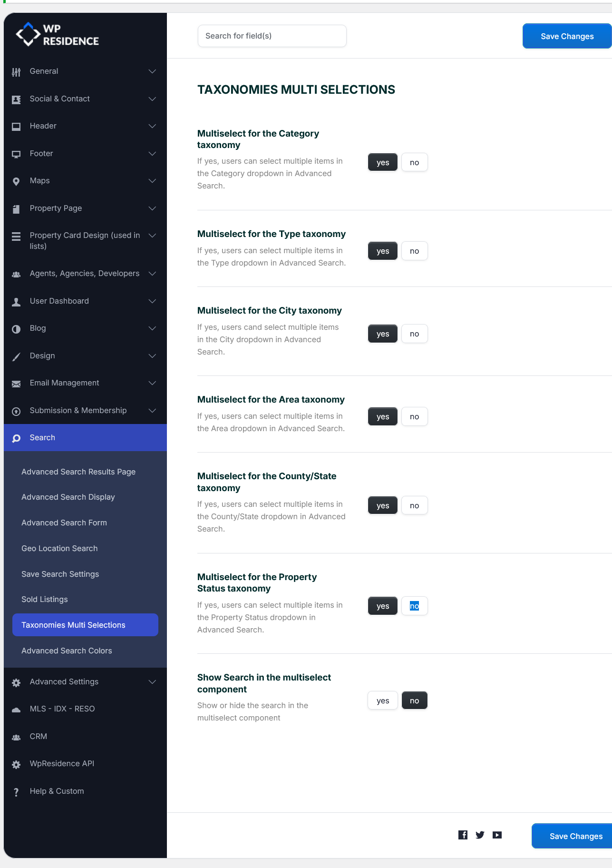Enable yes for Show Search in multiselect

pyautogui.click(x=383, y=700)
